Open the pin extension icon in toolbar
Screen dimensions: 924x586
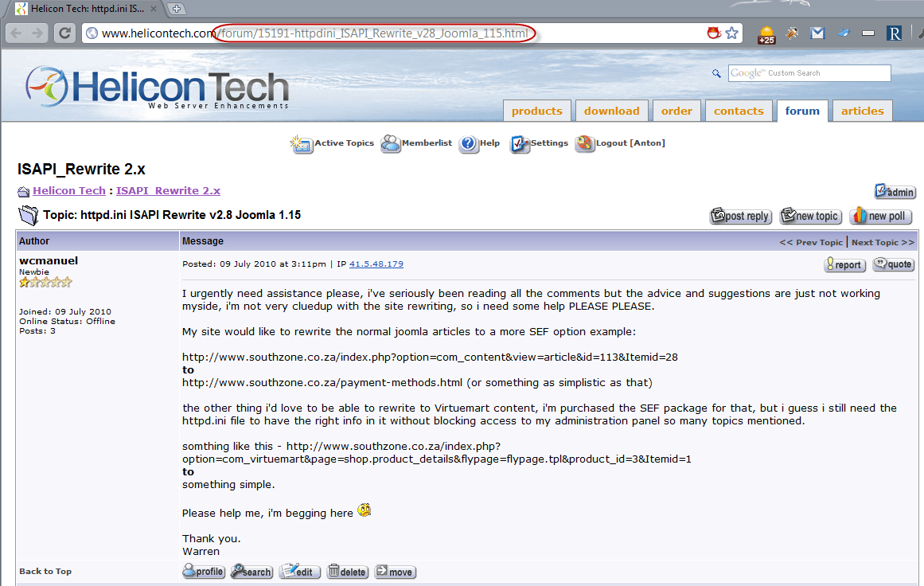pos(793,33)
